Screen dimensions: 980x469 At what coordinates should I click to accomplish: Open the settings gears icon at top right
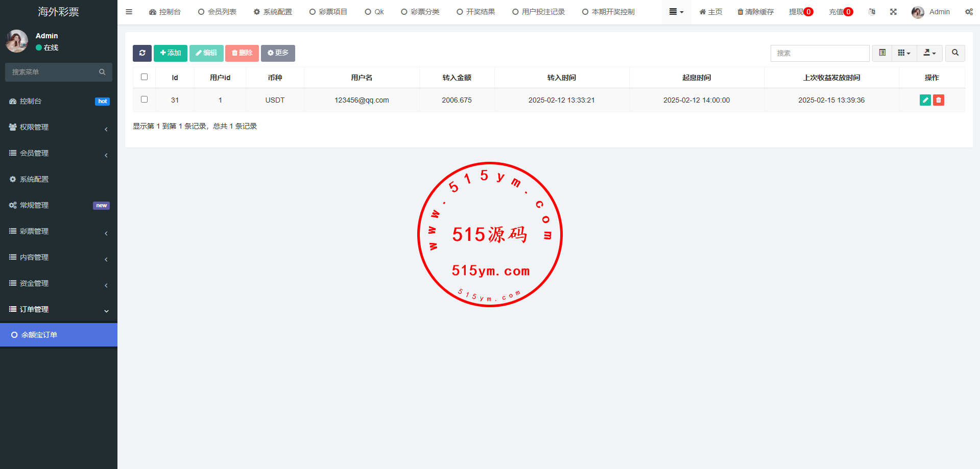(969, 12)
